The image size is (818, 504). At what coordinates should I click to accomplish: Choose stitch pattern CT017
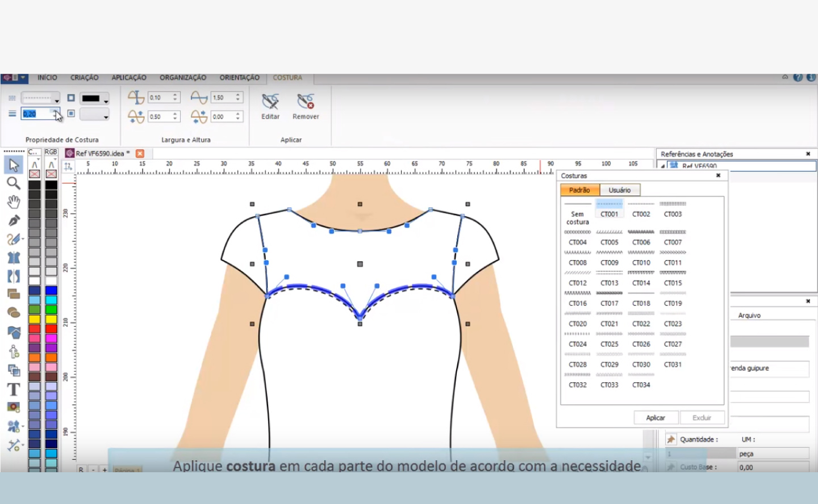610,299
